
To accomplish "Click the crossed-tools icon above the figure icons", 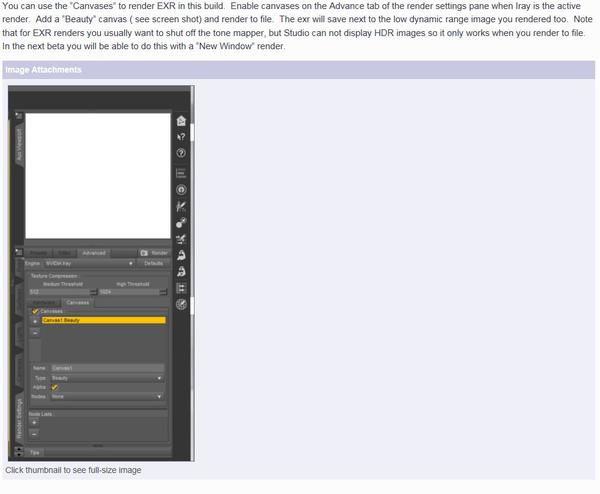I will click(x=181, y=239).
